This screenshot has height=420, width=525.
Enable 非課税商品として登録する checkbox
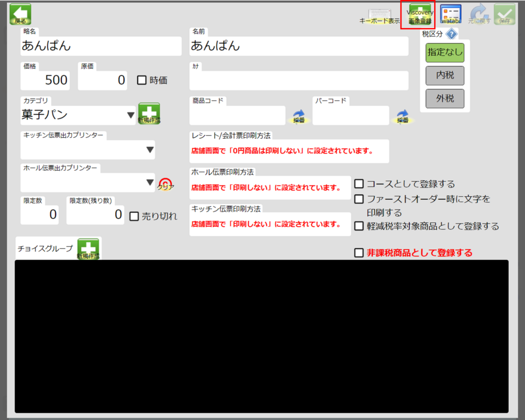pyautogui.click(x=359, y=253)
